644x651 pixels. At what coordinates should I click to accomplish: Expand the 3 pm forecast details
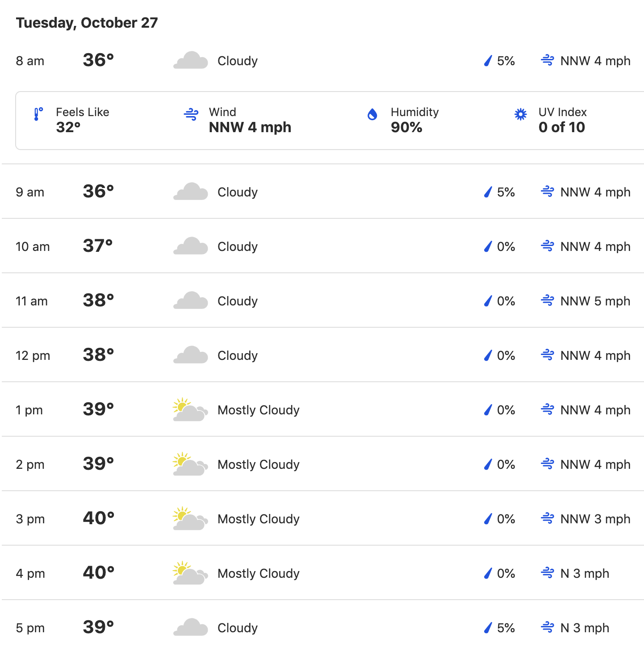pos(323,518)
